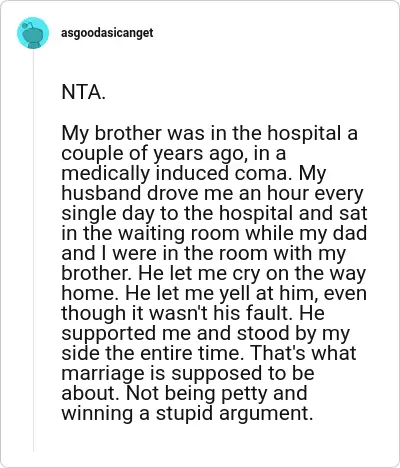400x468 pixels.
Task: Click the line starting "couple of years ago"
Action: (x=174, y=154)
